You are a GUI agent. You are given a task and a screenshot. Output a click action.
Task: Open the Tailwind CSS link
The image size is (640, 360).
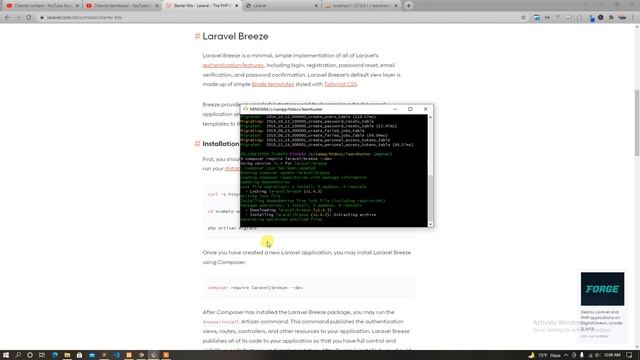point(340,84)
